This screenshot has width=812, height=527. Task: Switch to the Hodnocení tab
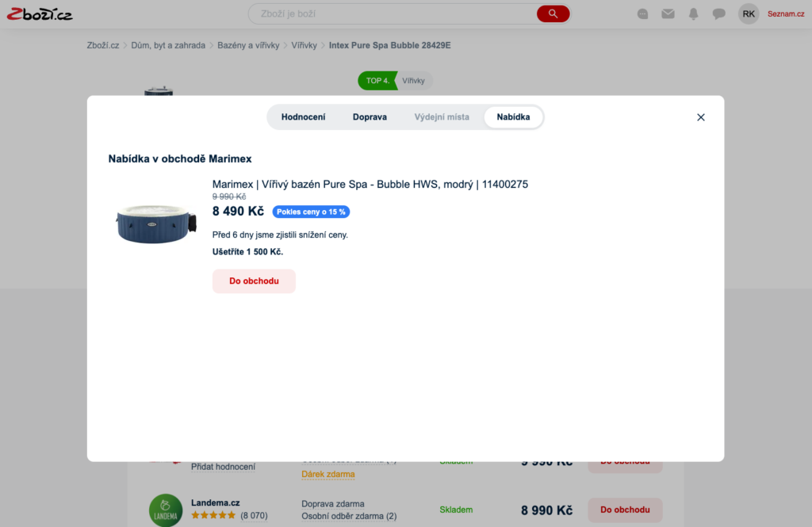point(303,117)
